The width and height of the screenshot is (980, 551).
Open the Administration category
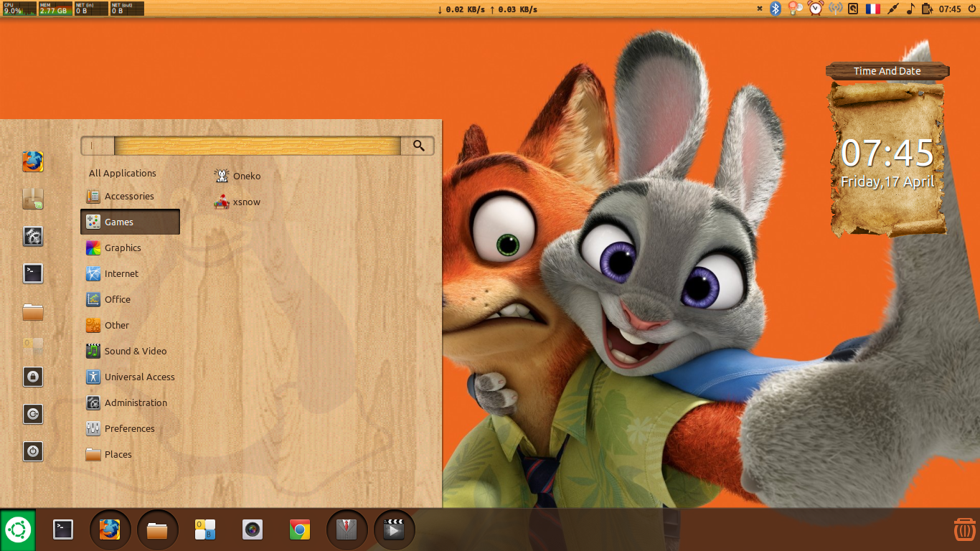pos(130,402)
